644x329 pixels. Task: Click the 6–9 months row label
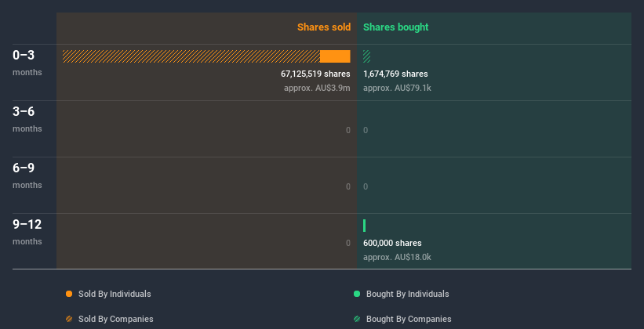27,175
